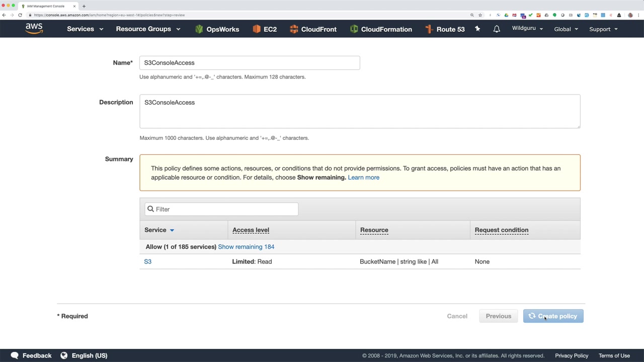Image resolution: width=644 pixels, height=362 pixels.
Task: Click the Create policy button
Action: pyautogui.click(x=553, y=316)
